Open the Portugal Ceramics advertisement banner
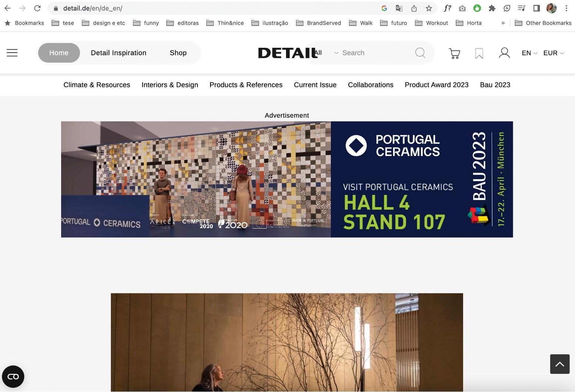The height and width of the screenshot is (392, 575). [287, 179]
